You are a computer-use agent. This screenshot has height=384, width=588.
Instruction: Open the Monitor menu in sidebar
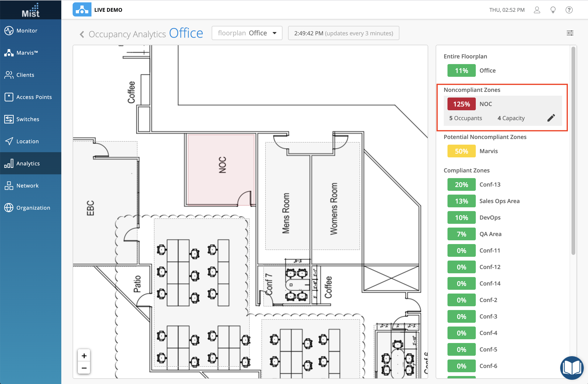pos(27,31)
